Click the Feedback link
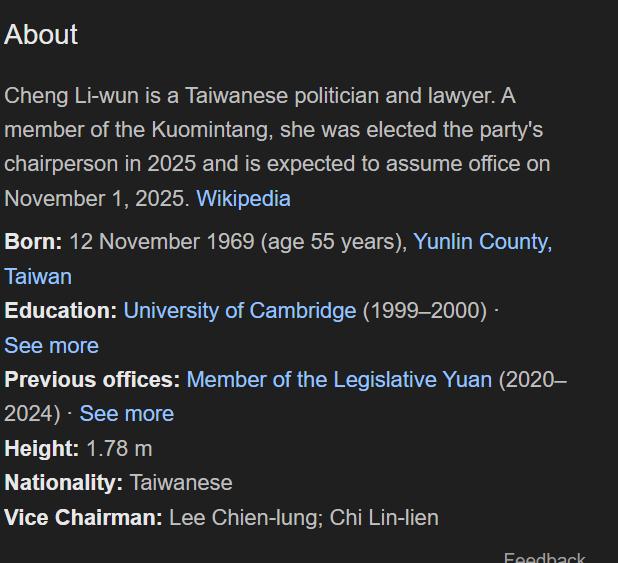618x563 pixels. pyautogui.click(x=544, y=557)
